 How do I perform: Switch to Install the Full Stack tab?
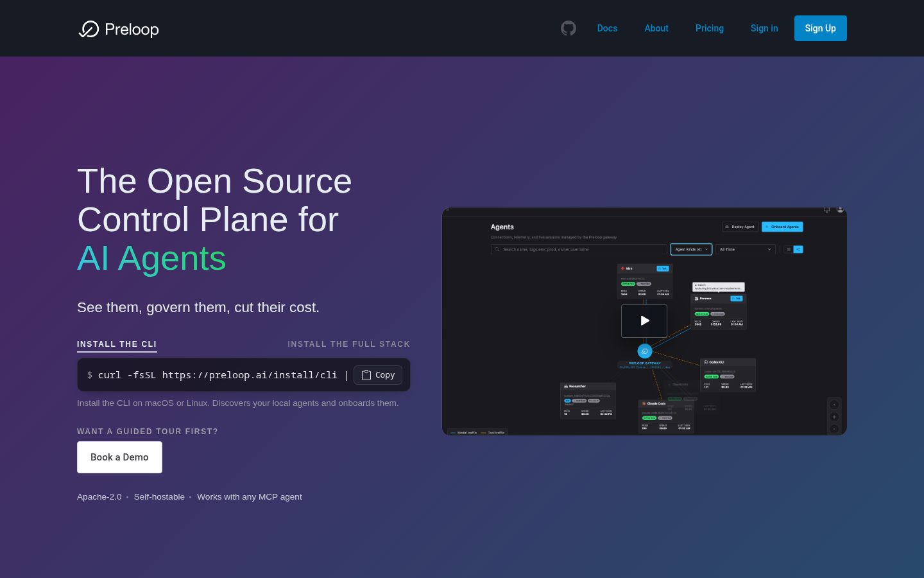pyautogui.click(x=348, y=344)
